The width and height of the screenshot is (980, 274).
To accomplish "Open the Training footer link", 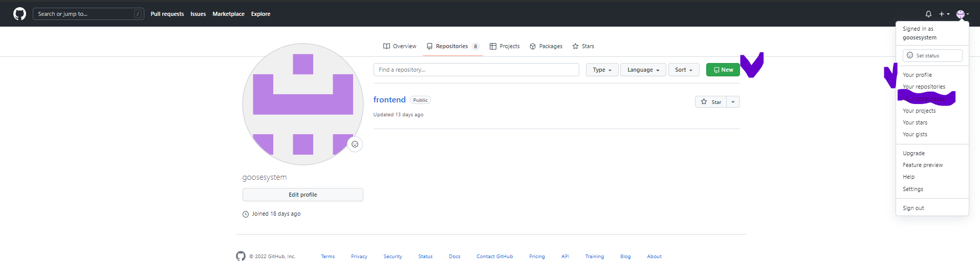I will pyautogui.click(x=594, y=257).
